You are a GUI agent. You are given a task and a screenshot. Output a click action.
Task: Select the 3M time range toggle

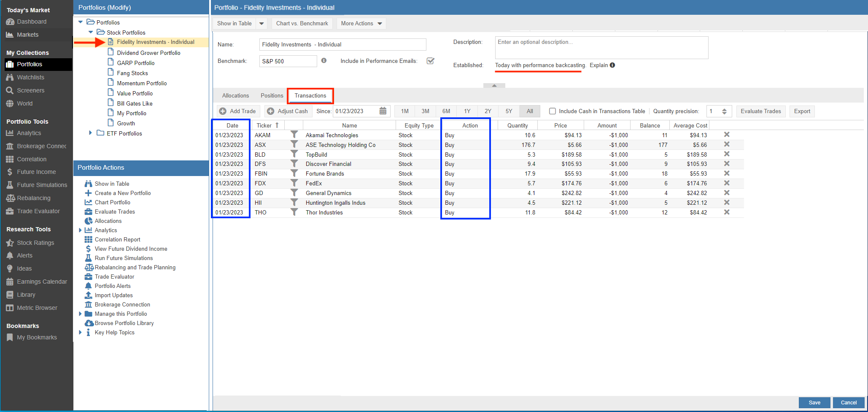(x=426, y=111)
